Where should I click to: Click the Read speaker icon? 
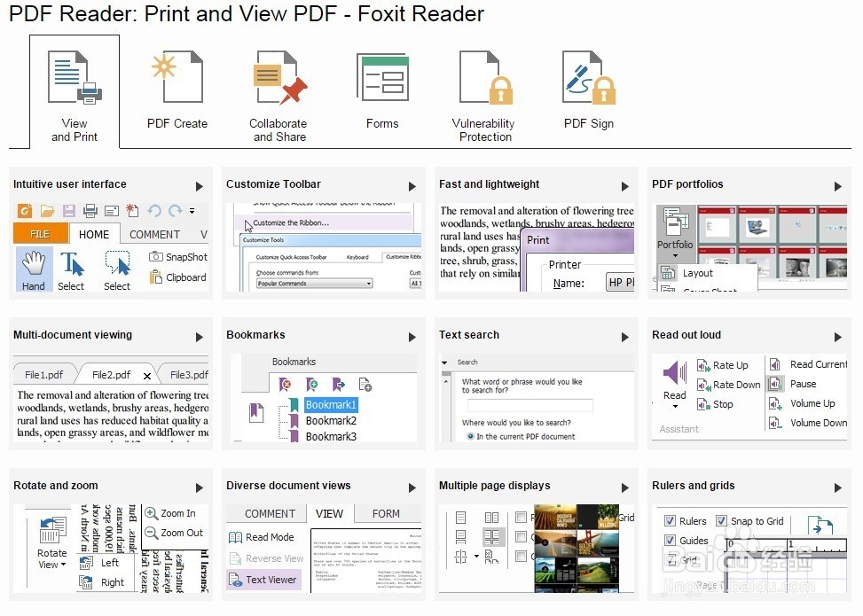[675, 372]
